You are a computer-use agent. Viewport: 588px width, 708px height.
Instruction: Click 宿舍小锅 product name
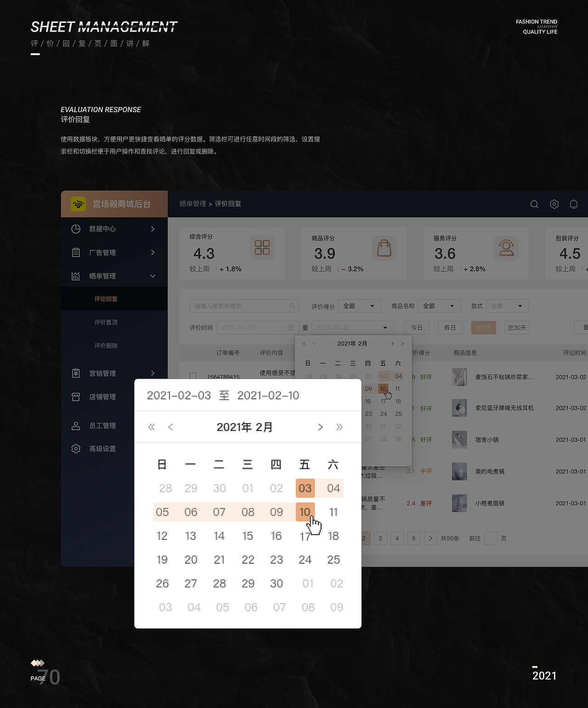click(x=487, y=440)
